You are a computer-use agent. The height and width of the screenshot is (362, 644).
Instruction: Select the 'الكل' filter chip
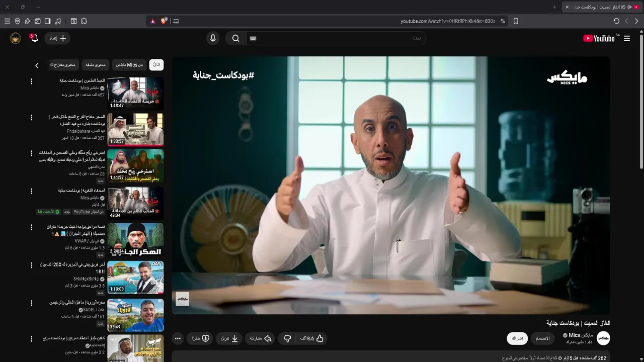click(x=156, y=65)
